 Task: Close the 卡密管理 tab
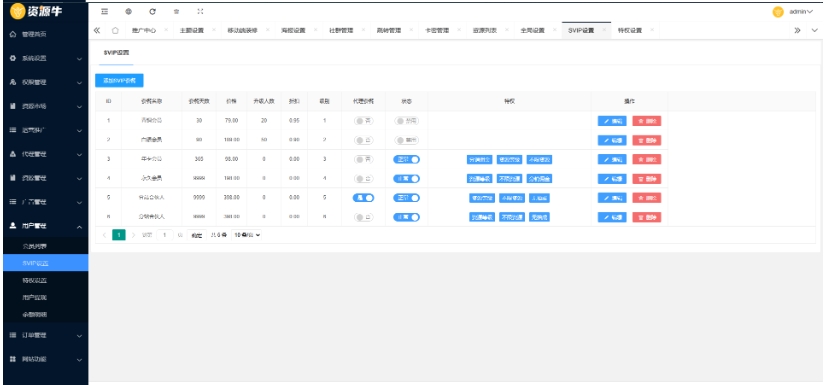point(459,30)
